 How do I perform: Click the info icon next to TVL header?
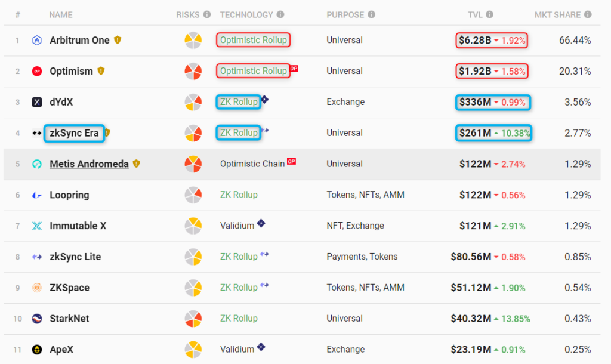489,14
